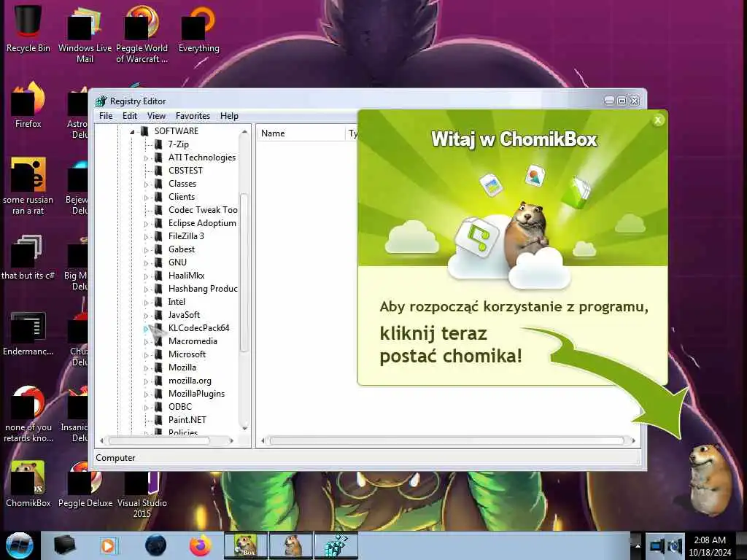Select the JavaSoft registry key
Screen dimensions: 747x560
[x=184, y=315]
